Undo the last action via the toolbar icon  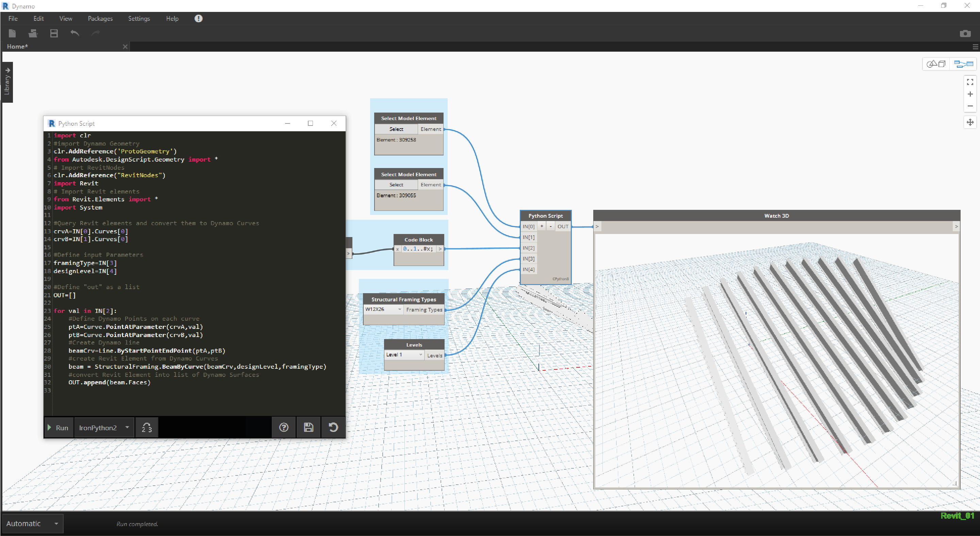[x=74, y=33]
